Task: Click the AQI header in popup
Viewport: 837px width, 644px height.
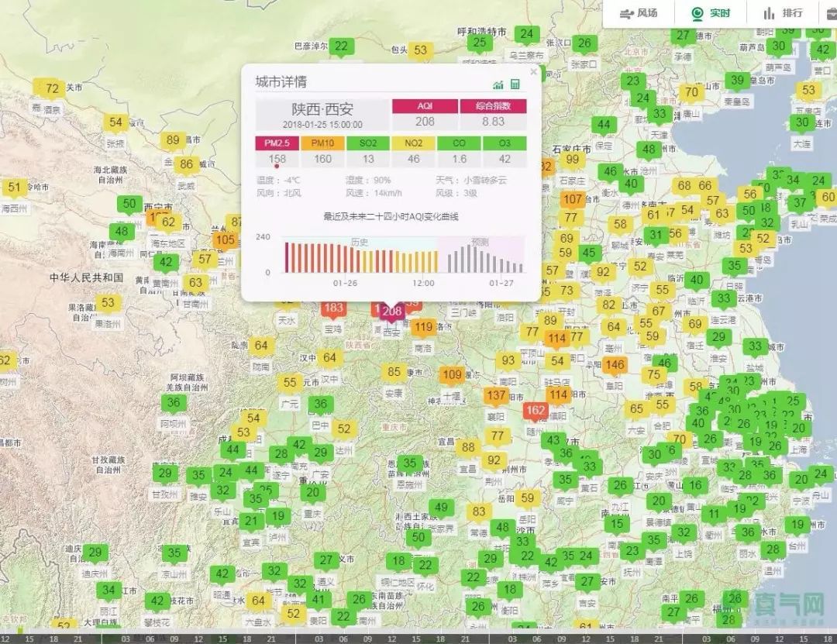Action: point(425,106)
